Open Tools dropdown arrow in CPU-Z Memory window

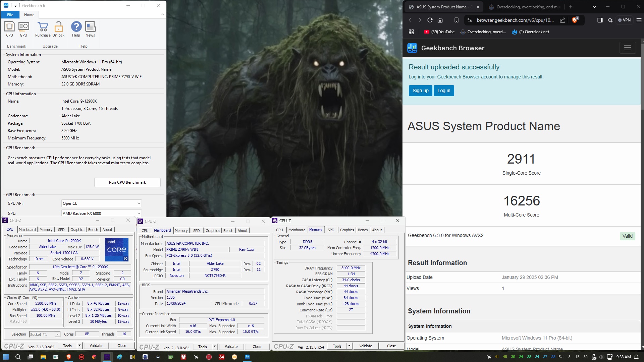(349, 346)
